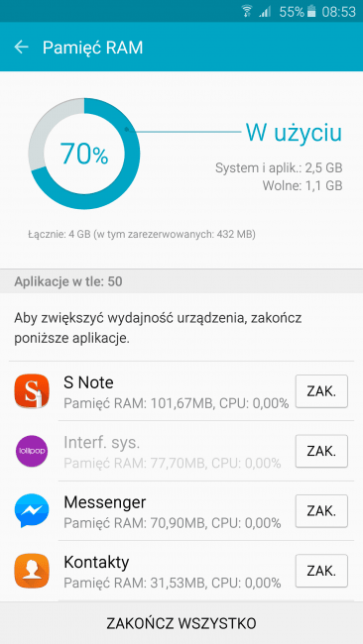Viewport: 363px width, 644px height.
Task: Tap ZAKOŃCZ WSZYSTKO to end all apps
Action: tap(181, 623)
